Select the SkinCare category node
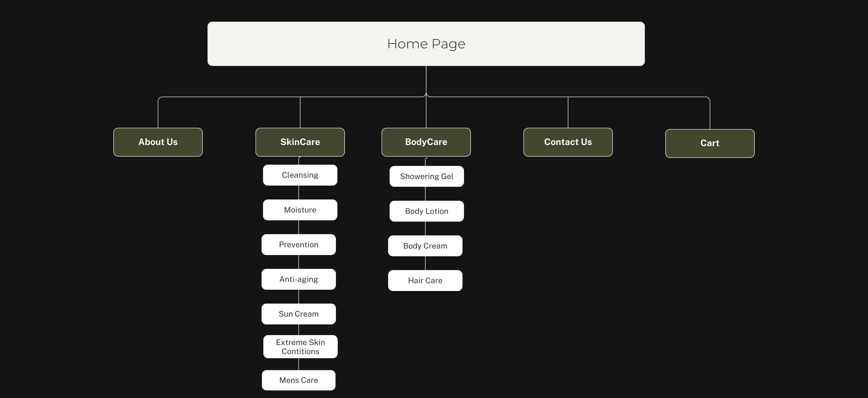This screenshot has height=398, width=868. coord(300,142)
